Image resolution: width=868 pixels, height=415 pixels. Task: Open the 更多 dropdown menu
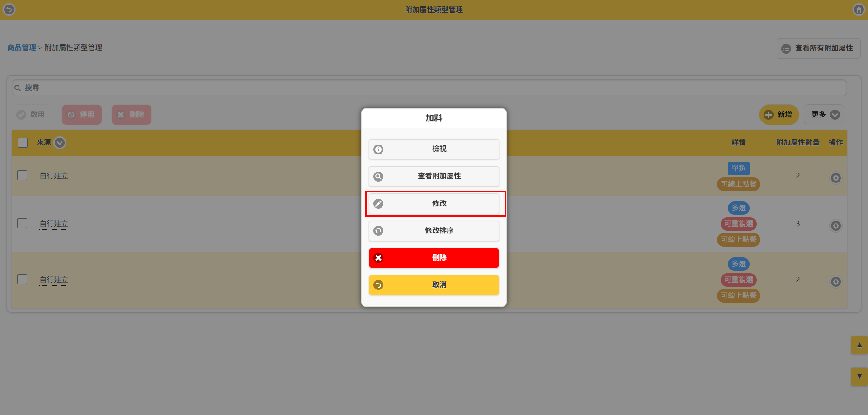tap(824, 115)
